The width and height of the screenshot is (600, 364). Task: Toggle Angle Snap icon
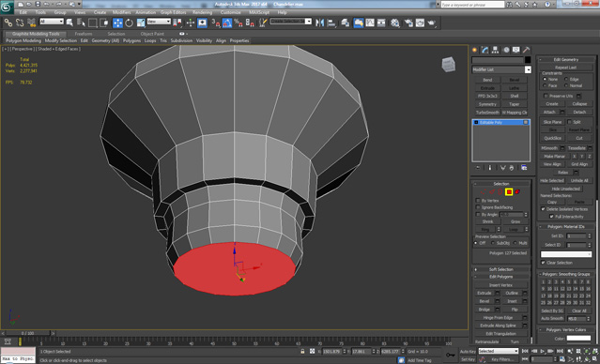[x=227, y=23]
